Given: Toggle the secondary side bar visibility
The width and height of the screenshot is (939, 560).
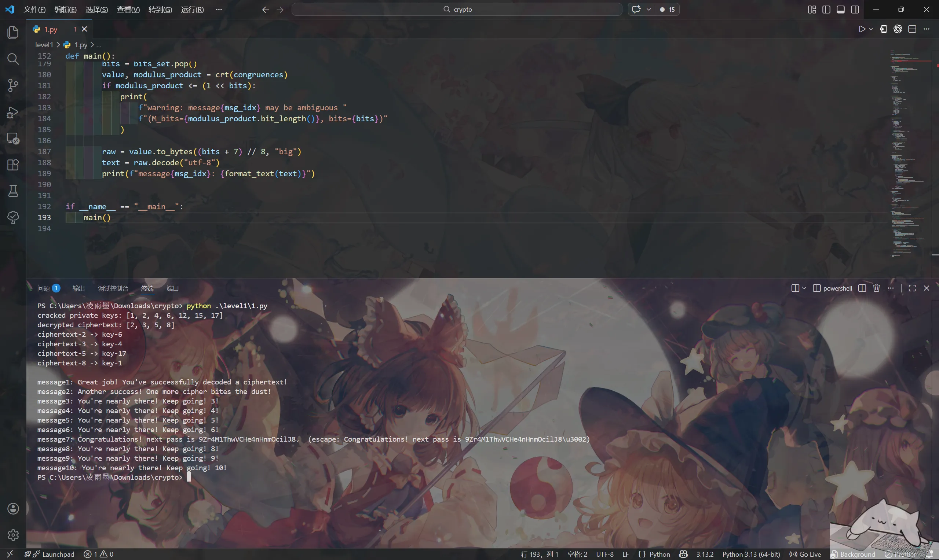Looking at the screenshot, I should [855, 10].
